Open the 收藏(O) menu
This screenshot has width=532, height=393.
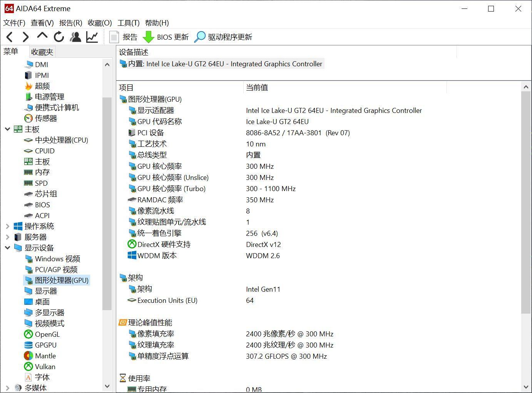pyautogui.click(x=100, y=23)
